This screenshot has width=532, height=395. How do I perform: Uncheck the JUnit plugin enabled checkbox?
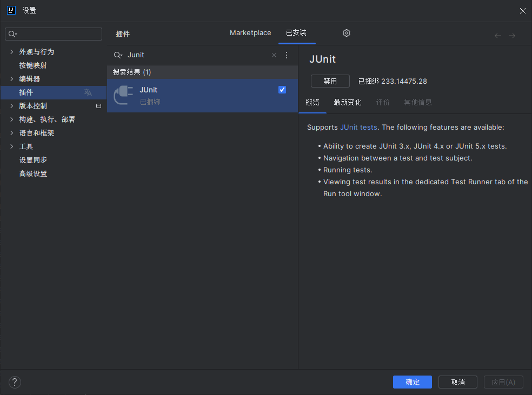282,90
